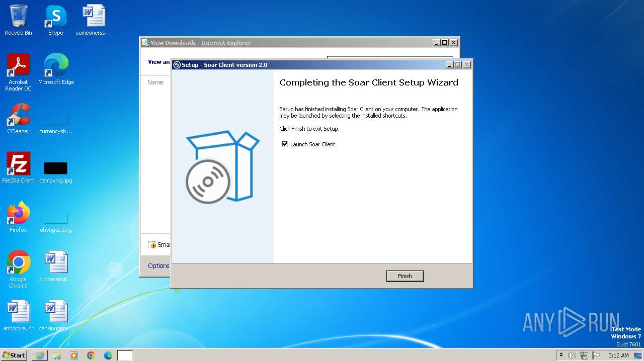Open sankingdom Word document on desktop
The width and height of the screenshot is (644, 362).
(x=55, y=316)
